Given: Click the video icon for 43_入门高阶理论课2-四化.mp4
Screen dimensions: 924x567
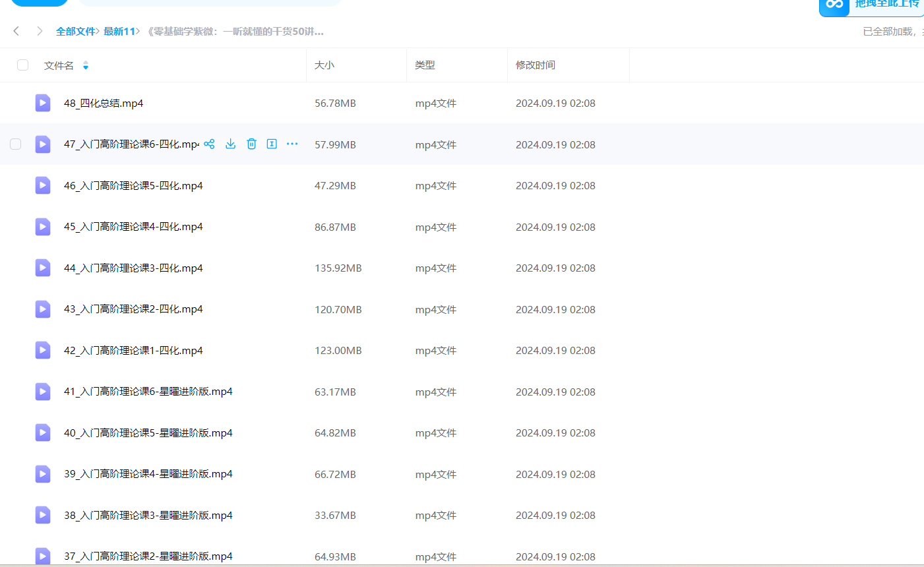Looking at the screenshot, I should click(43, 309).
